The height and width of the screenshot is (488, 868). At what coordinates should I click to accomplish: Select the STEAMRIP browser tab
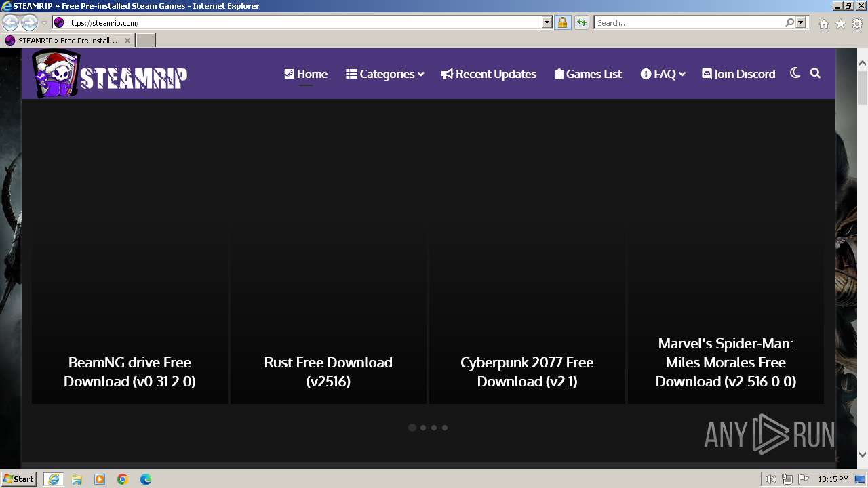[x=67, y=41]
